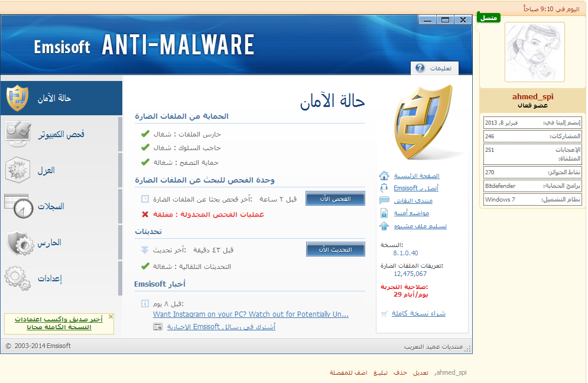Click the version number 8.1.0.40
The height and width of the screenshot is (383, 588).
[405, 253]
